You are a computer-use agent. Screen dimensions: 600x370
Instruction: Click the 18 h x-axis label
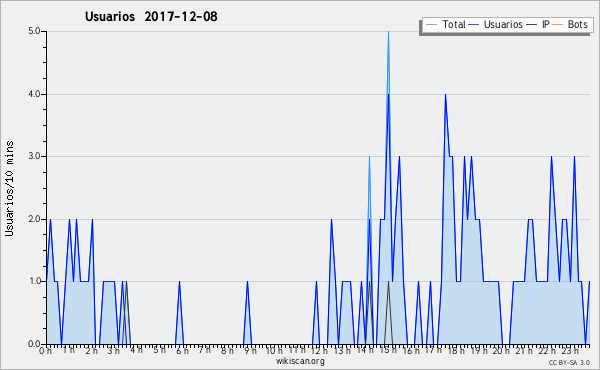point(456,350)
